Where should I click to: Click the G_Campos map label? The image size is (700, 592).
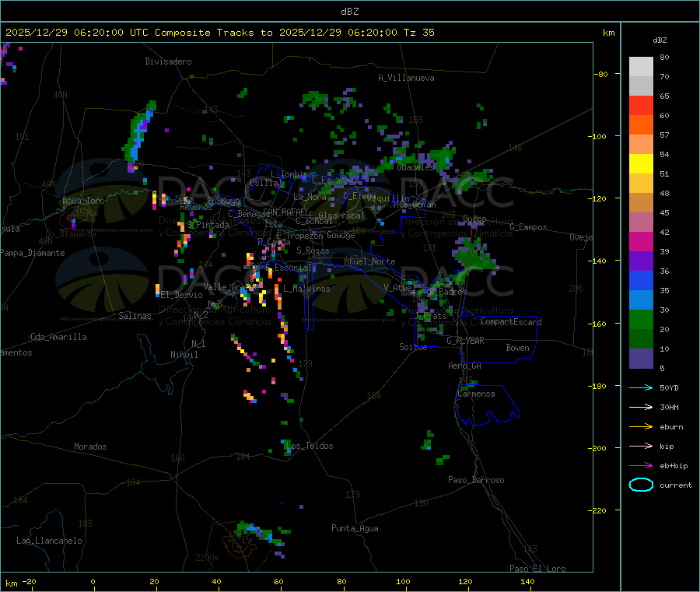(x=529, y=227)
